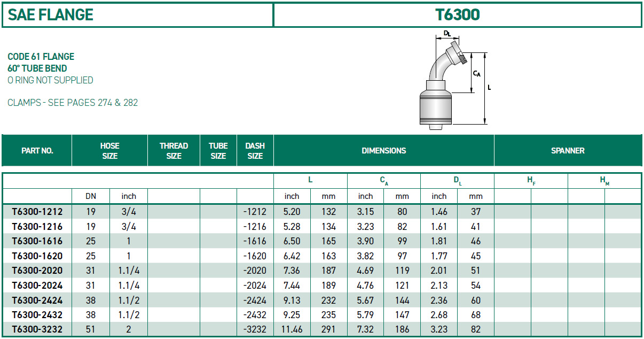Click CA mm value 147

(x=402, y=315)
